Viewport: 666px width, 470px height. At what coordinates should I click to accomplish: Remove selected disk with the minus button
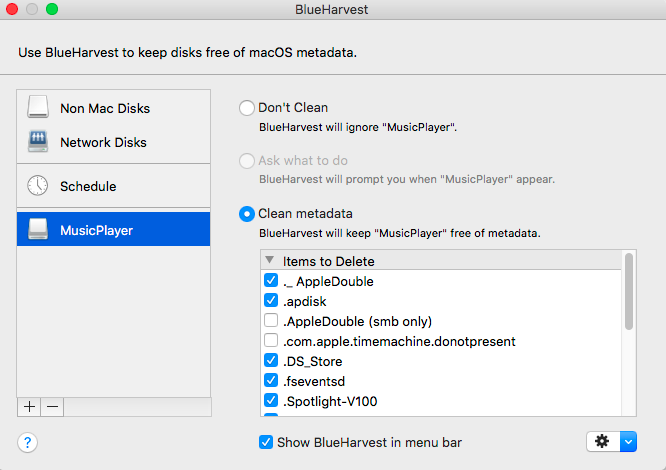click(x=52, y=407)
